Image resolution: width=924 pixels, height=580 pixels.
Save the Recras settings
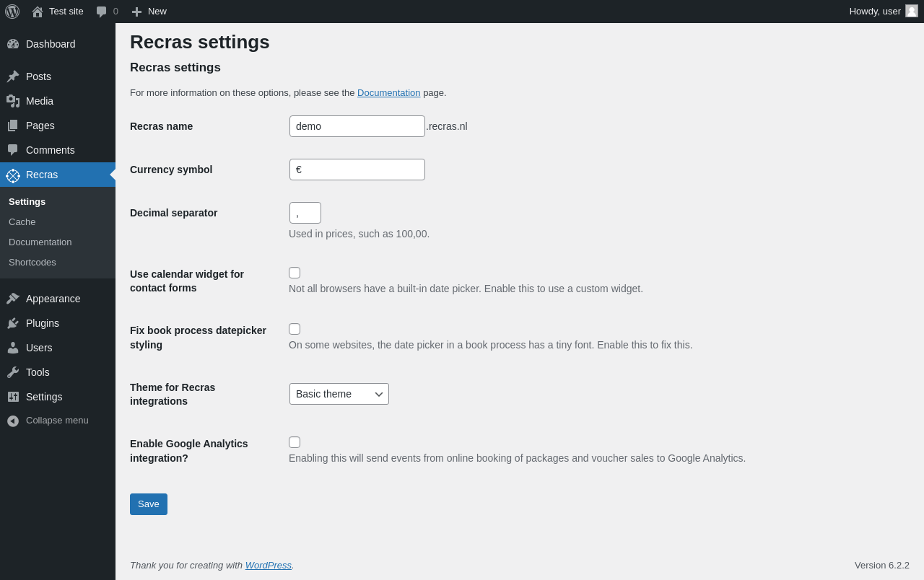149,504
